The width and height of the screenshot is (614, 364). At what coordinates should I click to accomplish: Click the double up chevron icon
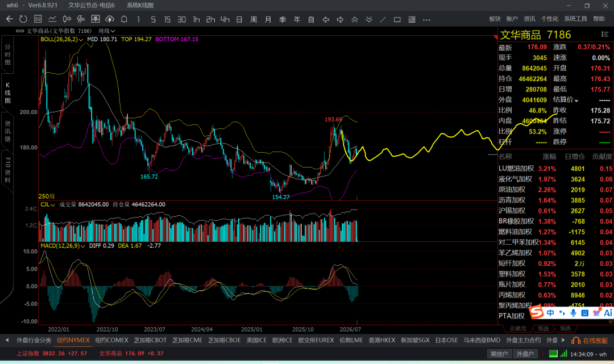click(x=355, y=19)
